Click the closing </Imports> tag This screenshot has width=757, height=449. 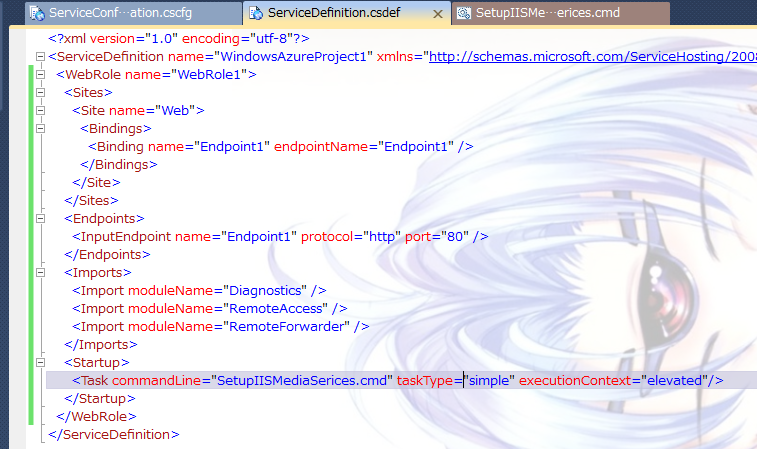pyautogui.click(x=101, y=344)
